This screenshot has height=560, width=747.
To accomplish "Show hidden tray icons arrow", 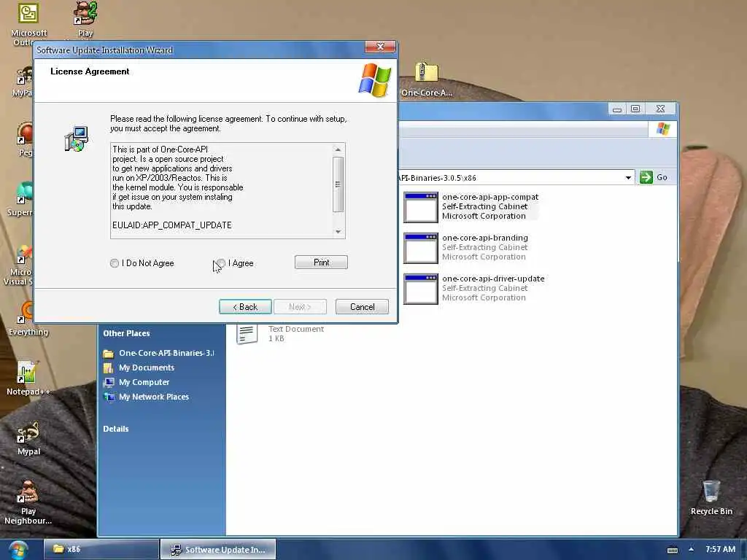I will (691, 549).
